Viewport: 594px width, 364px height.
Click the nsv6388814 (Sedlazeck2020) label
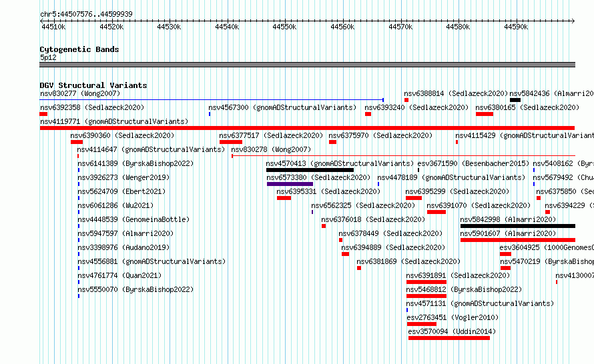(x=456, y=93)
